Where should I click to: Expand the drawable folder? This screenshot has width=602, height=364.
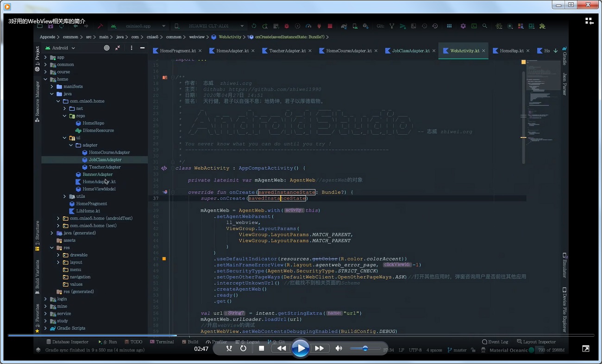(x=58, y=255)
